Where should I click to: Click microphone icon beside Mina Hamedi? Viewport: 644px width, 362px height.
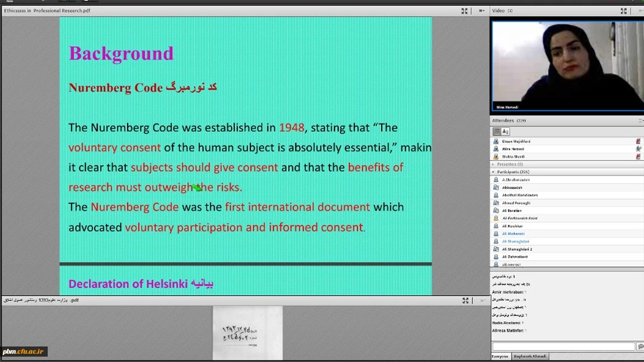638,149
